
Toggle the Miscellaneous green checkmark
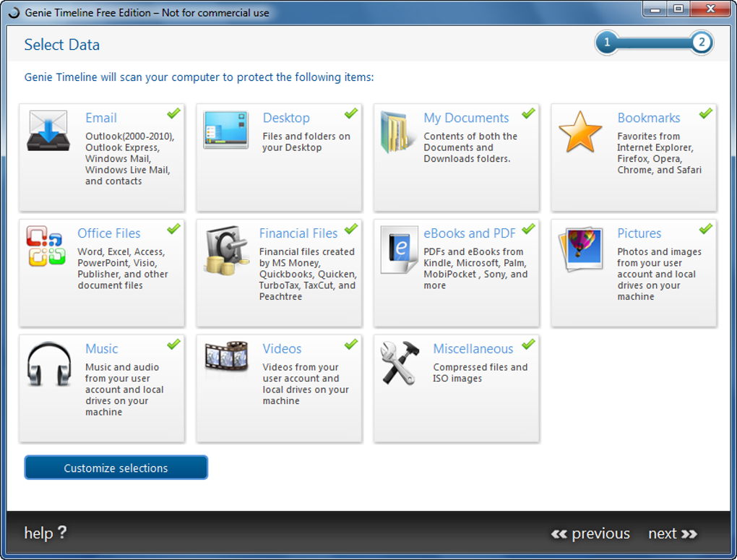[528, 344]
